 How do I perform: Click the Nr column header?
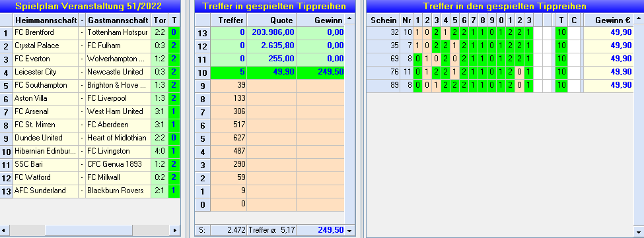(x=407, y=20)
